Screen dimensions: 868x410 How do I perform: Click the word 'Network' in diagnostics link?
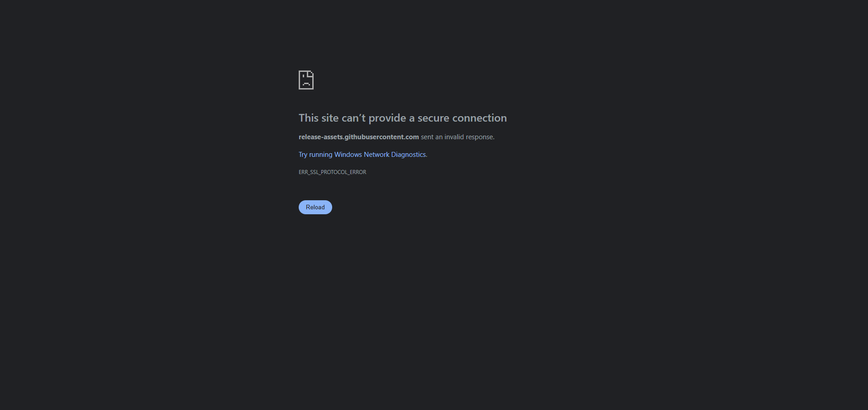[x=377, y=155]
